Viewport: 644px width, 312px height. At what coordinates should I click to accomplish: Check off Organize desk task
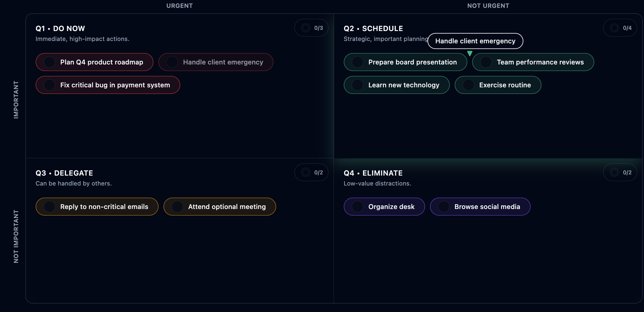coord(358,207)
